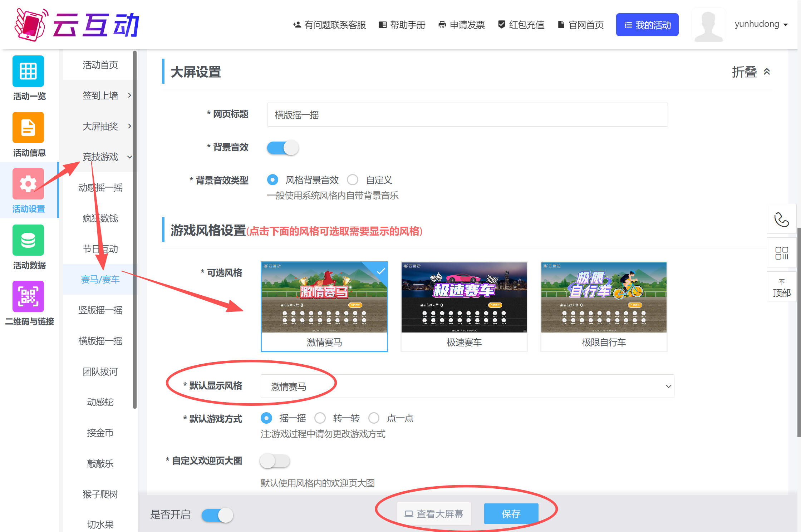The width and height of the screenshot is (801, 532).
Task: Open the 活动一览 grid icon
Action: 28,71
